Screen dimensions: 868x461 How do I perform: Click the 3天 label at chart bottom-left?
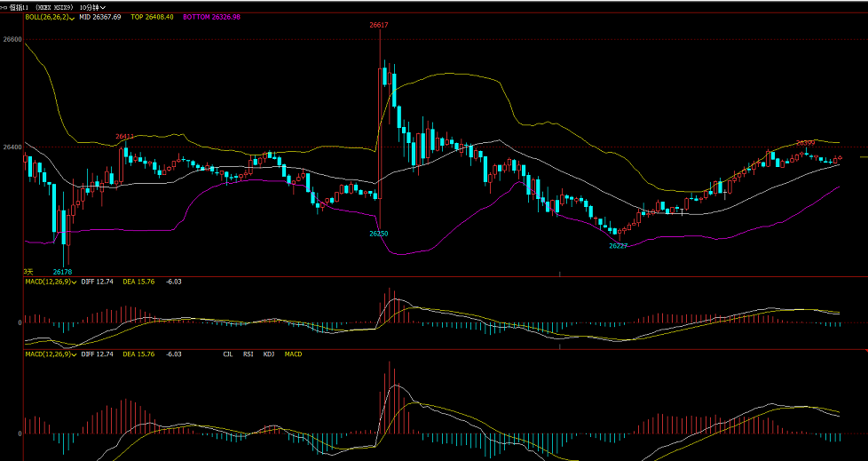click(x=28, y=271)
